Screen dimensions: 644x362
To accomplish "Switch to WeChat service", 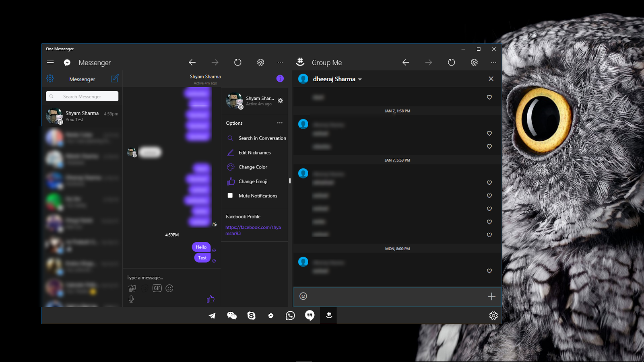I will point(232,316).
